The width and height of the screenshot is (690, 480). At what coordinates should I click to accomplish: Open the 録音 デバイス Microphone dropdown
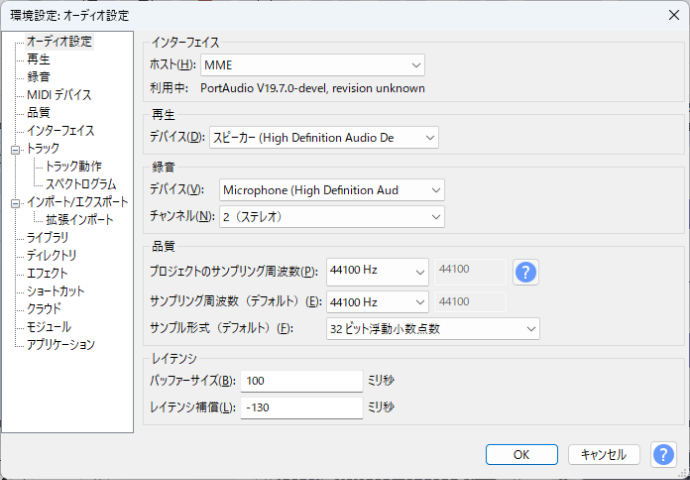point(329,190)
